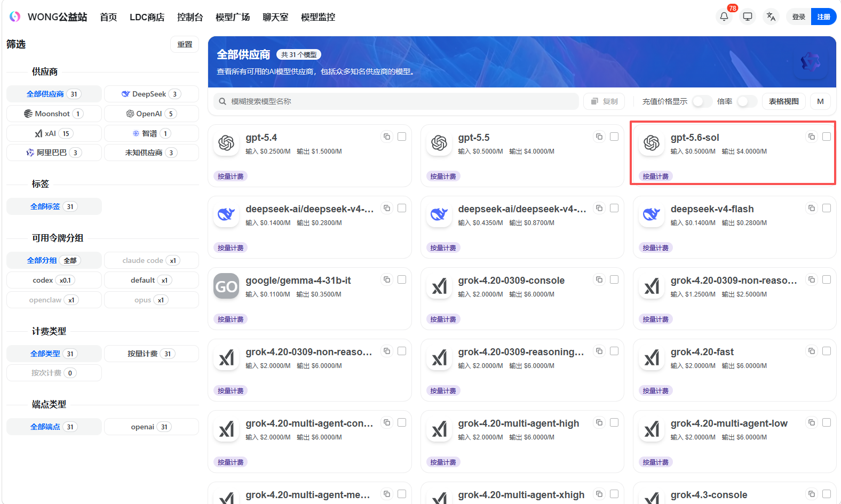The image size is (841, 504).
Task: Open the 聊天室 page
Action: [275, 17]
